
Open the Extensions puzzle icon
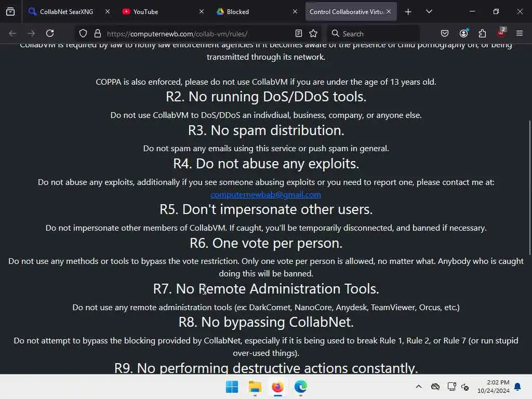482,33
